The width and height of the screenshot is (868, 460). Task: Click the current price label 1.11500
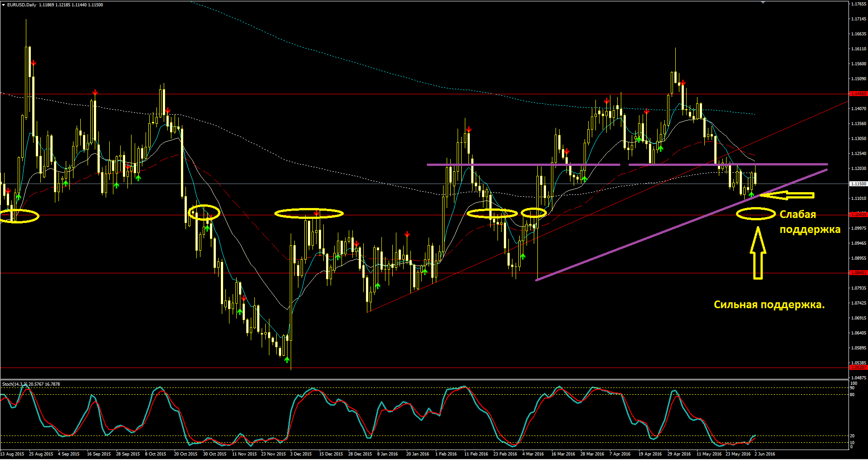[x=858, y=184]
